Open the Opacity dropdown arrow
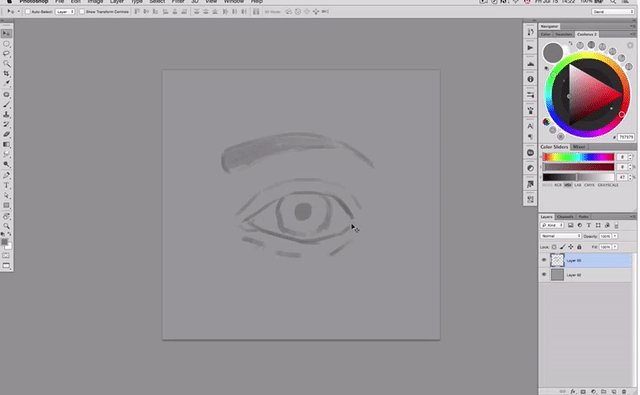Image resolution: width=640 pixels, height=395 pixels. [x=615, y=236]
